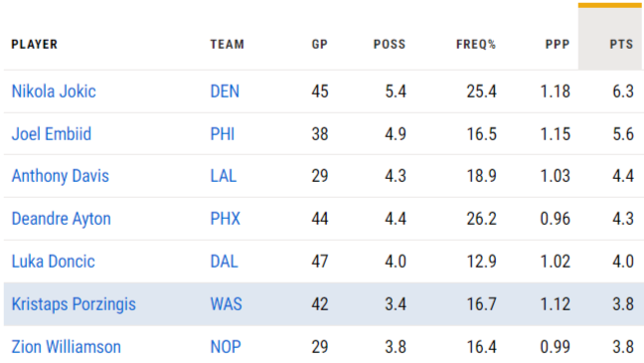Sort by FREQ% column header

476,44
